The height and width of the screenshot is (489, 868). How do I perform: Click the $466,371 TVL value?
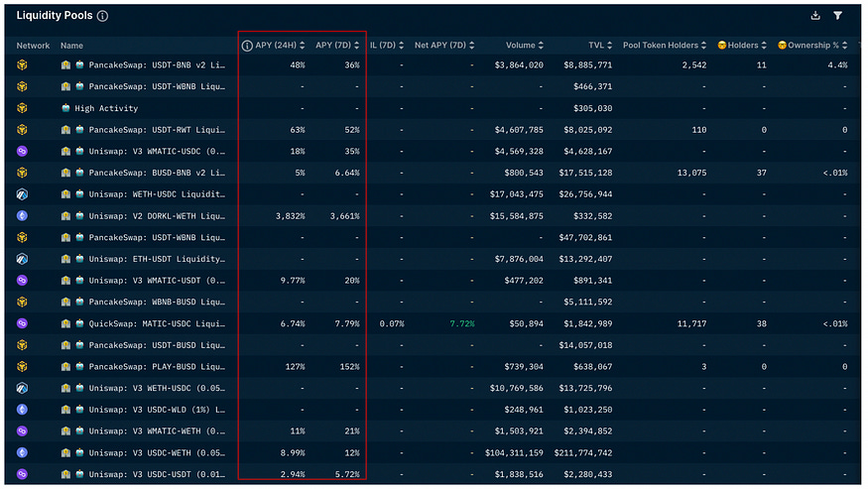click(x=592, y=86)
